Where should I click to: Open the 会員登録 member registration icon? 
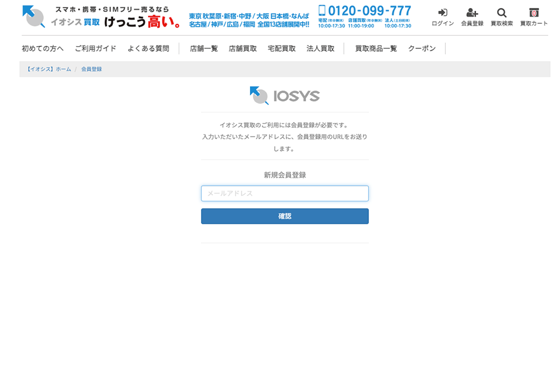472,16
